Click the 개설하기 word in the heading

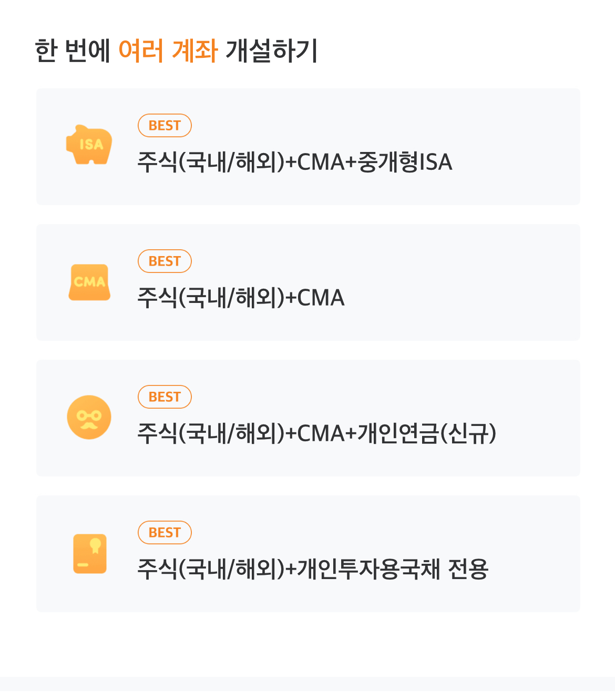(271, 51)
